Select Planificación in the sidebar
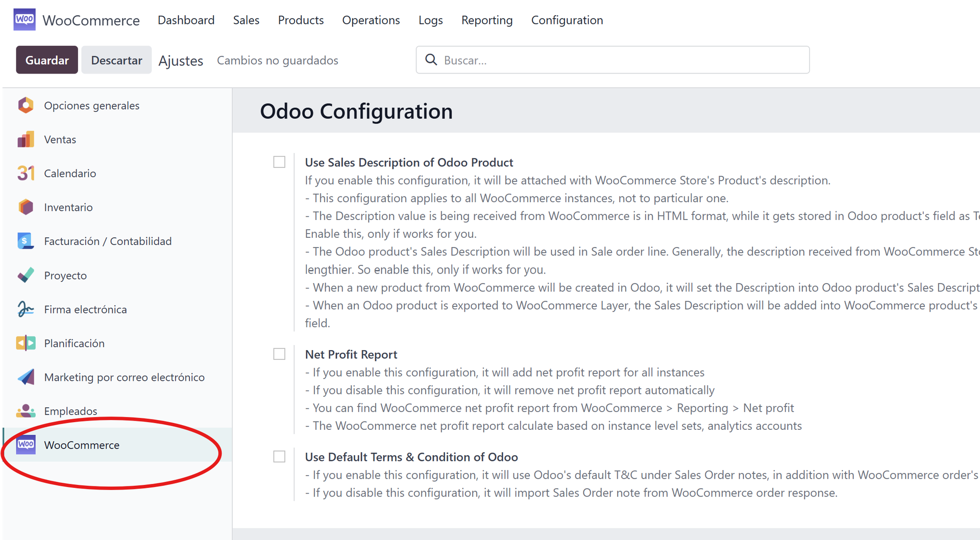The image size is (980, 540). pos(74,343)
